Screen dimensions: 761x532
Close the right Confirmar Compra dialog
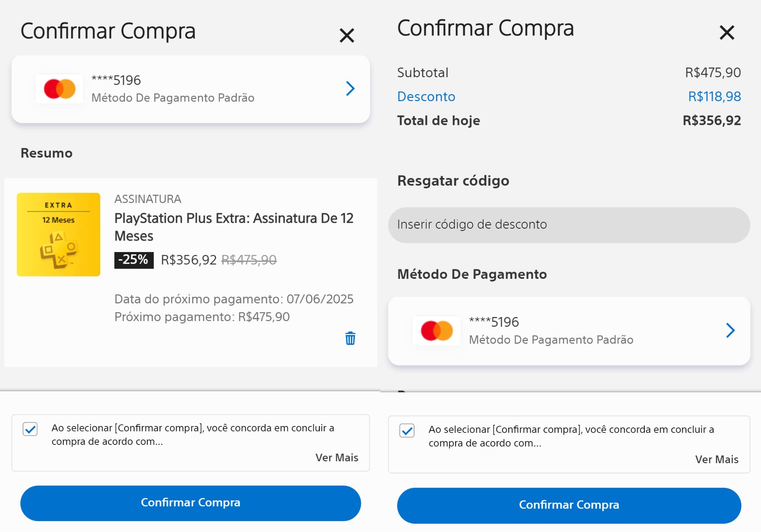[x=727, y=32]
